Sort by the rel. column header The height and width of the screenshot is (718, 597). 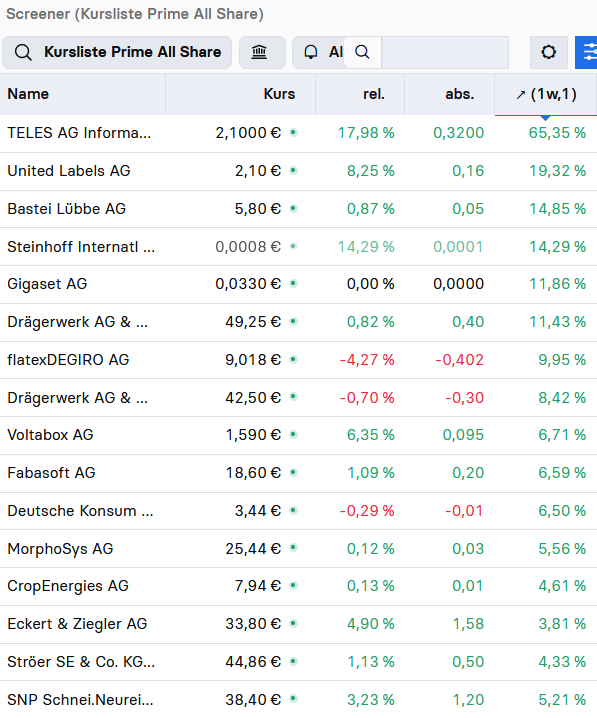click(x=374, y=94)
